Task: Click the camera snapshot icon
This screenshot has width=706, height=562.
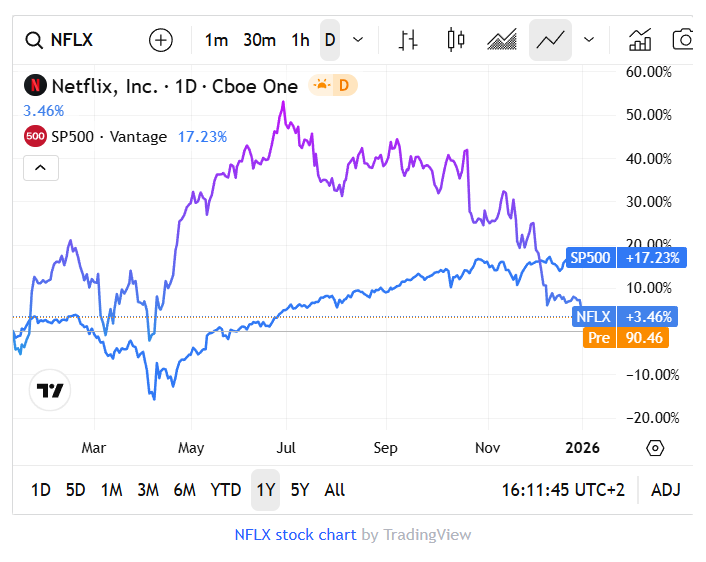Action: point(684,40)
